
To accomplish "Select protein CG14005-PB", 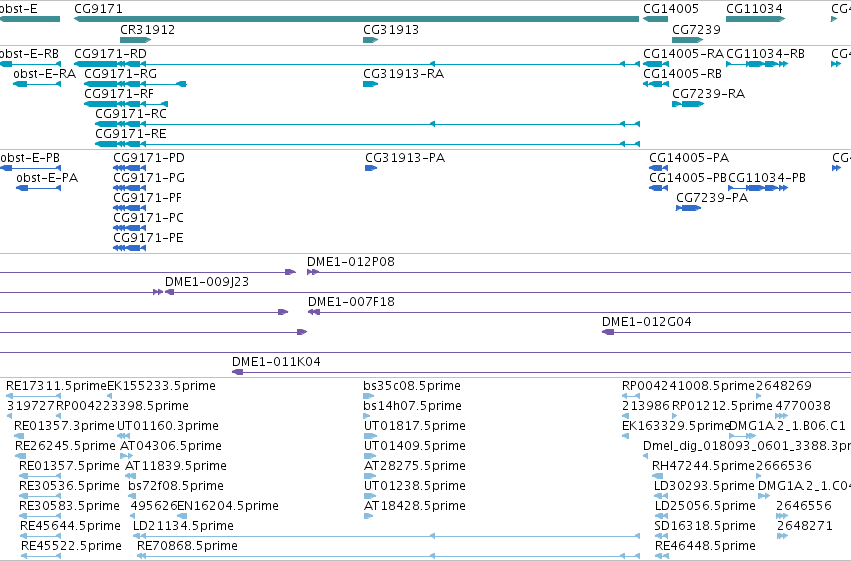I will pyautogui.click(x=658, y=188).
